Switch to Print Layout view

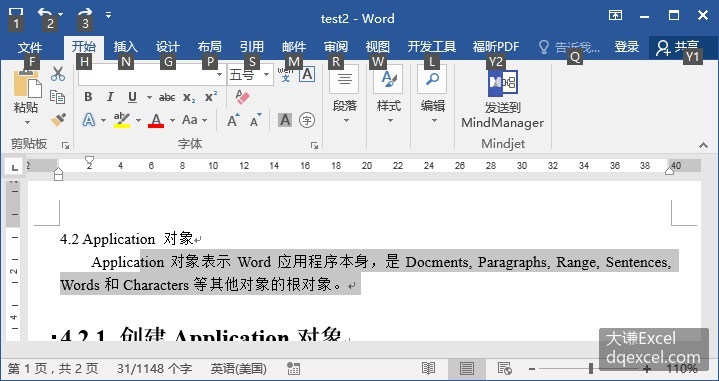click(467, 369)
